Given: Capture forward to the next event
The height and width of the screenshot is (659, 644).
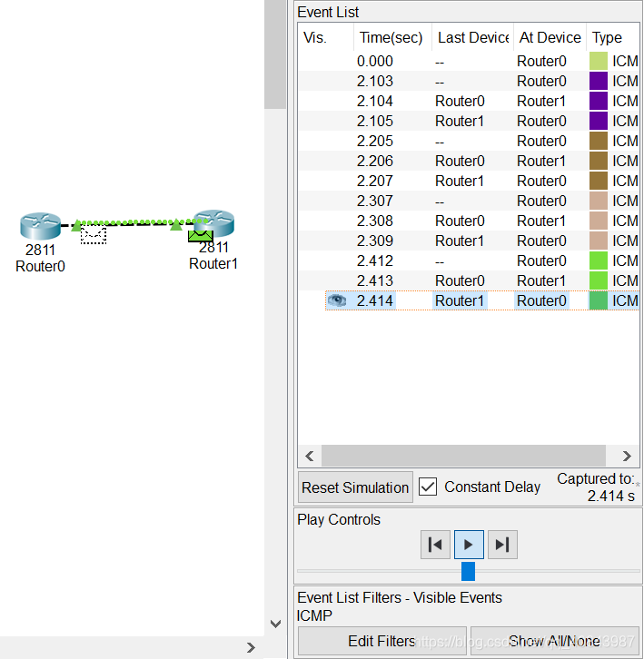Looking at the screenshot, I should 502,545.
